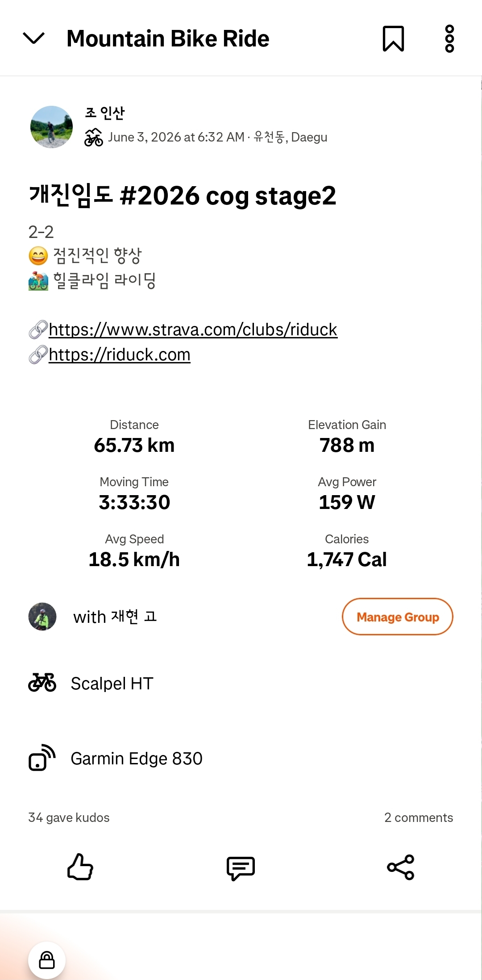The image size is (482, 980).
Task: Open the three-dot more options menu
Action: [449, 38]
